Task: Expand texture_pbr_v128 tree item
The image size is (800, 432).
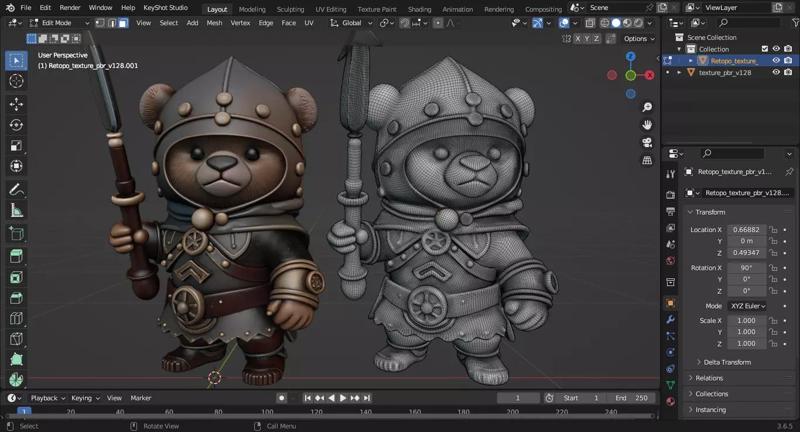Action: click(680, 72)
